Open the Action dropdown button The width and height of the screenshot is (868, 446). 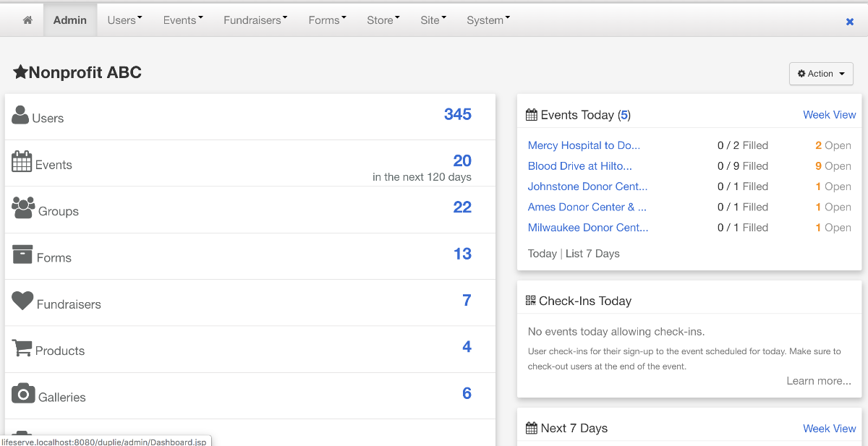coord(821,74)
